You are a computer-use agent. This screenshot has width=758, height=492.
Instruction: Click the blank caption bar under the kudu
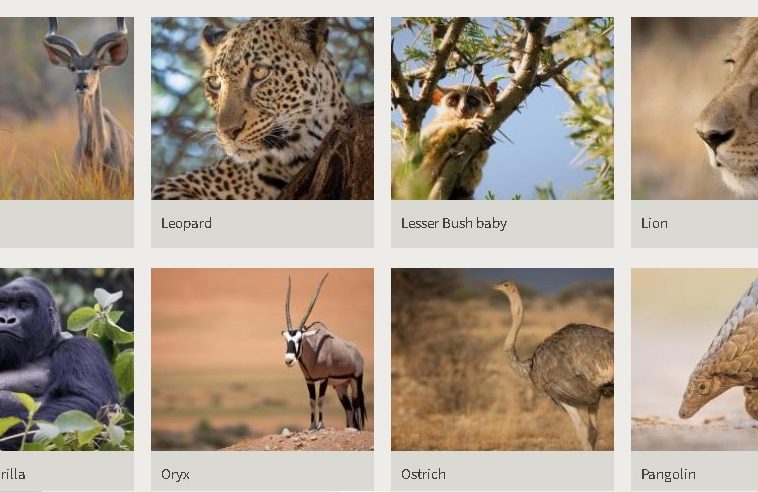[x=67, y=224]
